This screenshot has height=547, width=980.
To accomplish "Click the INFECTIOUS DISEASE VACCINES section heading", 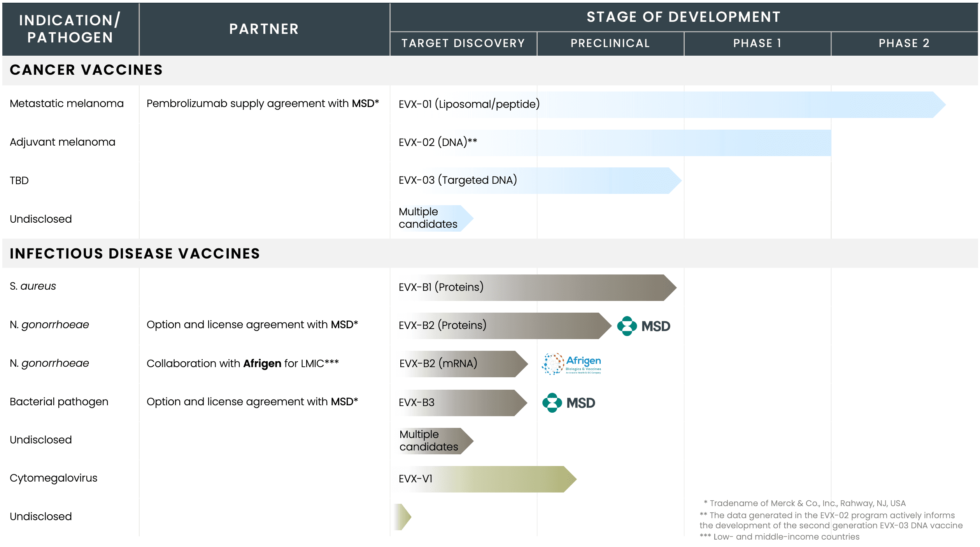I will [x=135, y=253].
